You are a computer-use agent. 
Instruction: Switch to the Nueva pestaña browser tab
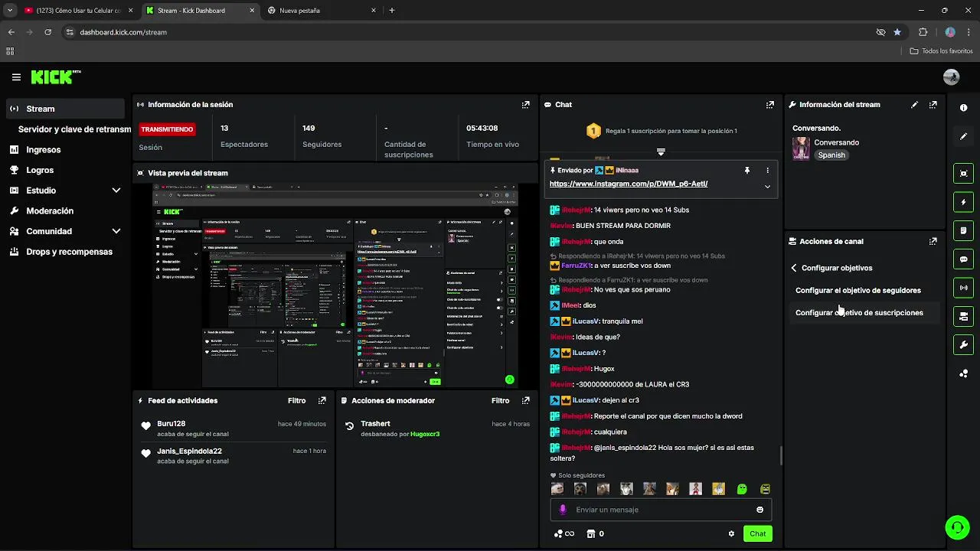pyautogui.click(x=322, y=11)
